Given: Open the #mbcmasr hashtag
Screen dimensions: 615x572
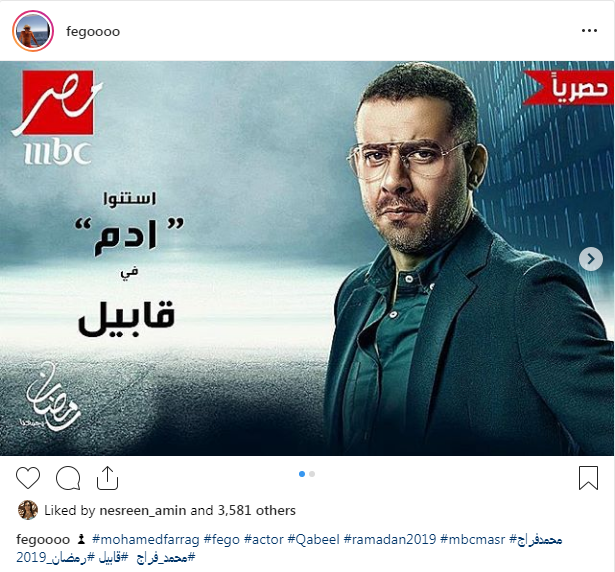Looking at the screenshot, I should 472,539.
